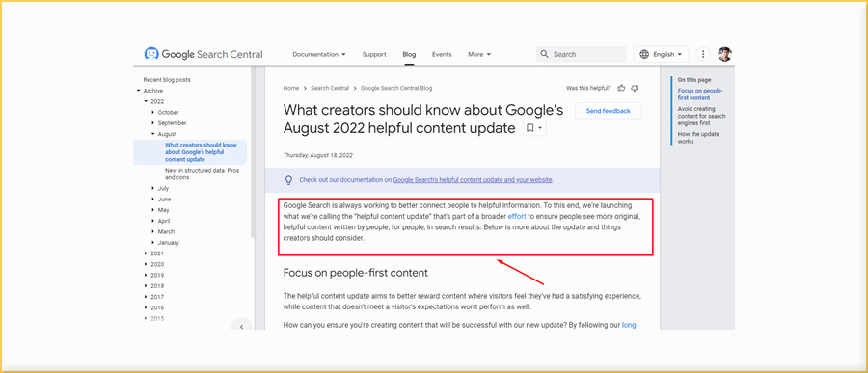Expand the 2019 archive year
The width and height of the screenshot is (868, 373).
146,275
